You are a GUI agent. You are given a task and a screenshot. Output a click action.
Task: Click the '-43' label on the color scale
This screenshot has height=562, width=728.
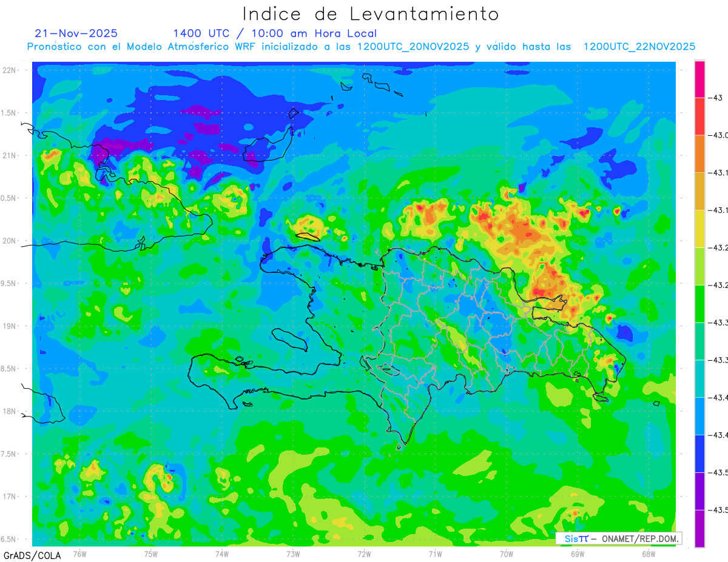(x=715, y=98)
